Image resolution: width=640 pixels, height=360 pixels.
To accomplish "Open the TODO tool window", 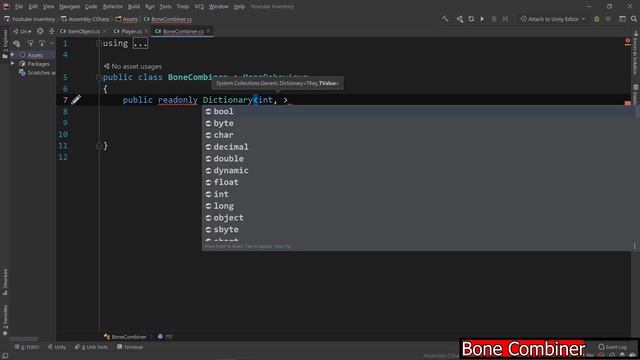I will [x=27, y=347].
